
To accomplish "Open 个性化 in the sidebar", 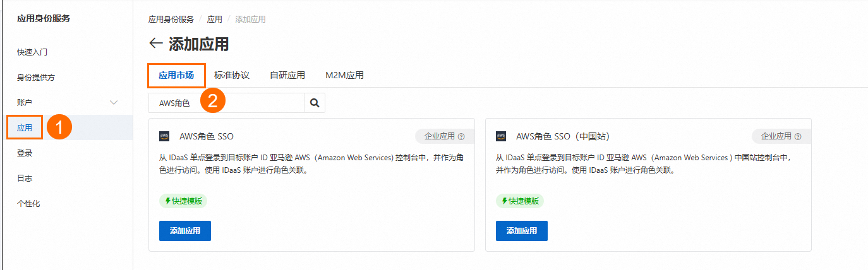I will click(x=28, y=203).
